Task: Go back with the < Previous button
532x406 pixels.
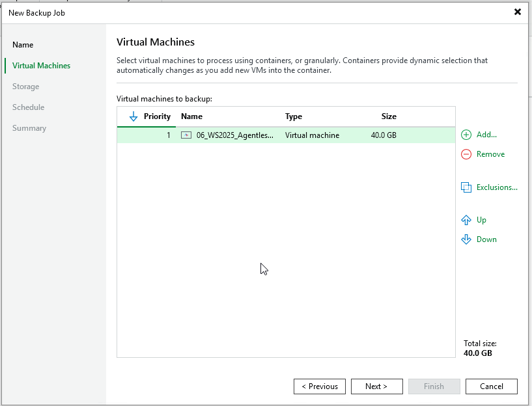Action: tap(320, 386)
